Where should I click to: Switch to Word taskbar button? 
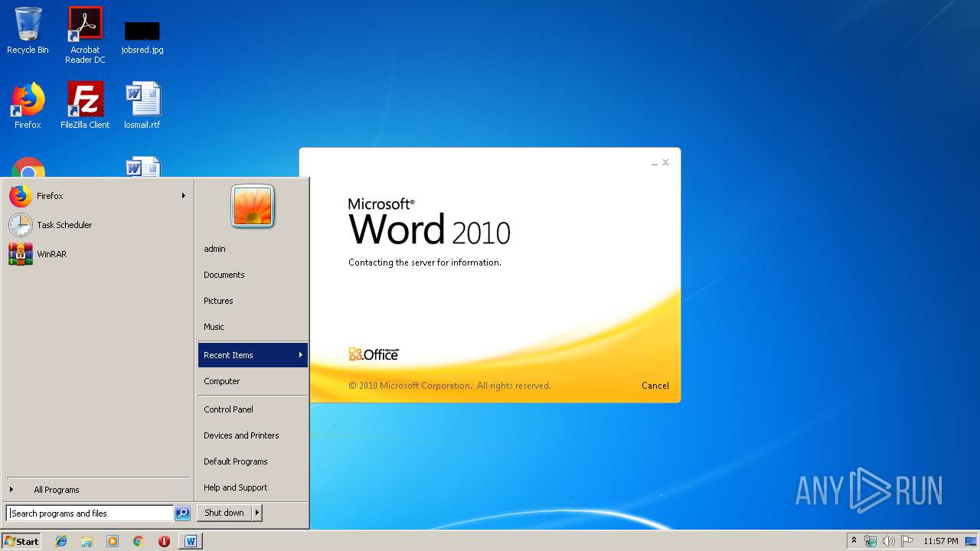point(191,541)
